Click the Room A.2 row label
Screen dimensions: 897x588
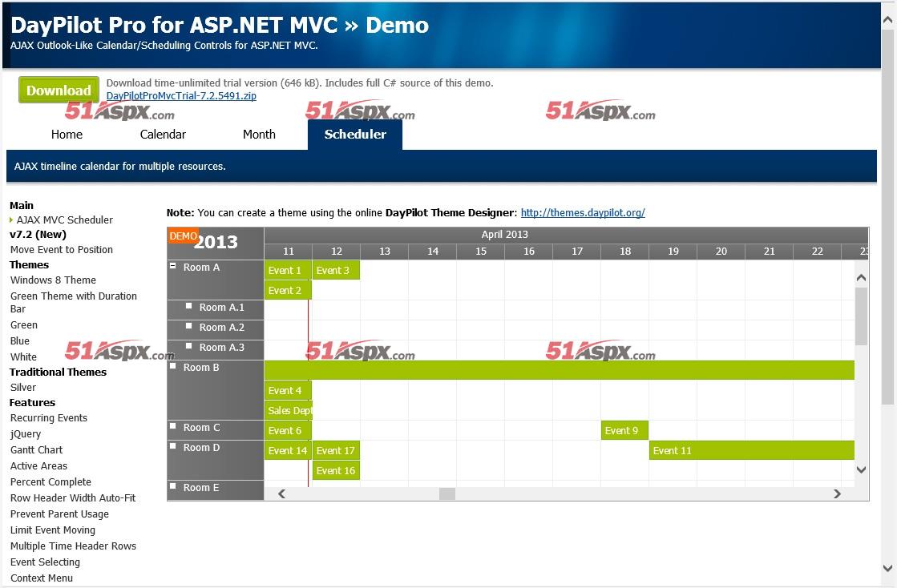click(x=221, y=328)
